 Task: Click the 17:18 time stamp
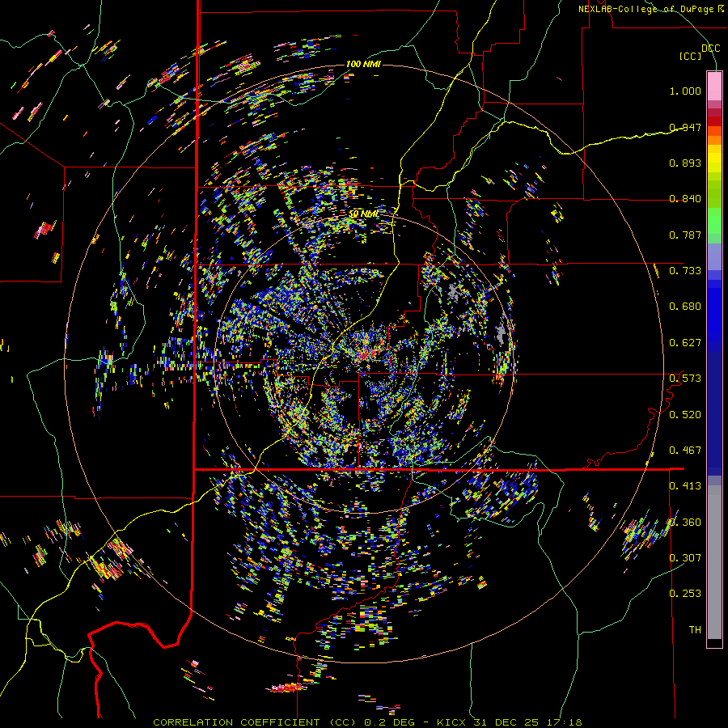564,722
